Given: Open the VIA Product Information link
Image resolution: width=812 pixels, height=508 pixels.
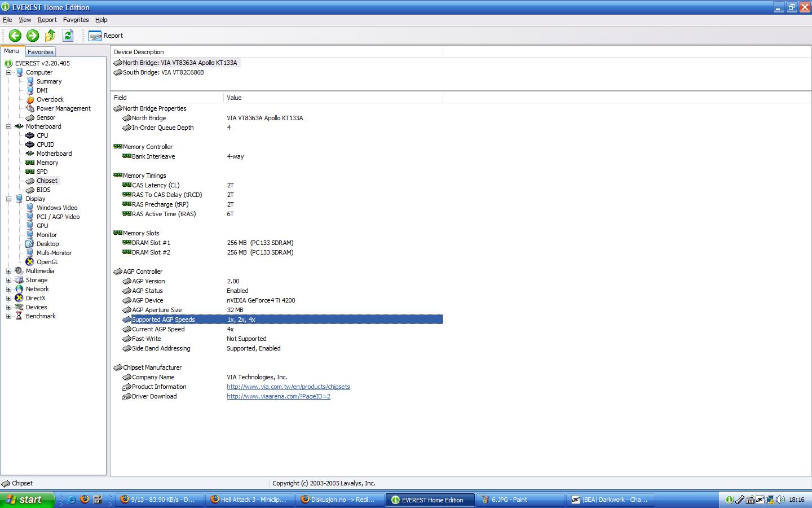Looking at the screenshot, I should coord(288,387).
